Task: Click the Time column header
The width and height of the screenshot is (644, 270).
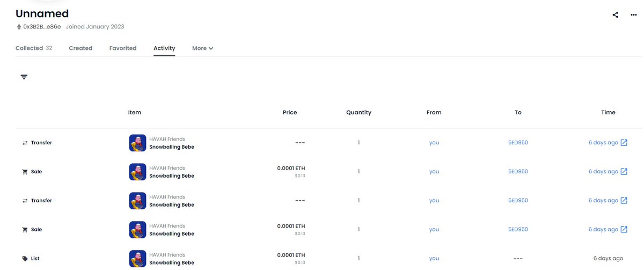Action: pos(608,113)
